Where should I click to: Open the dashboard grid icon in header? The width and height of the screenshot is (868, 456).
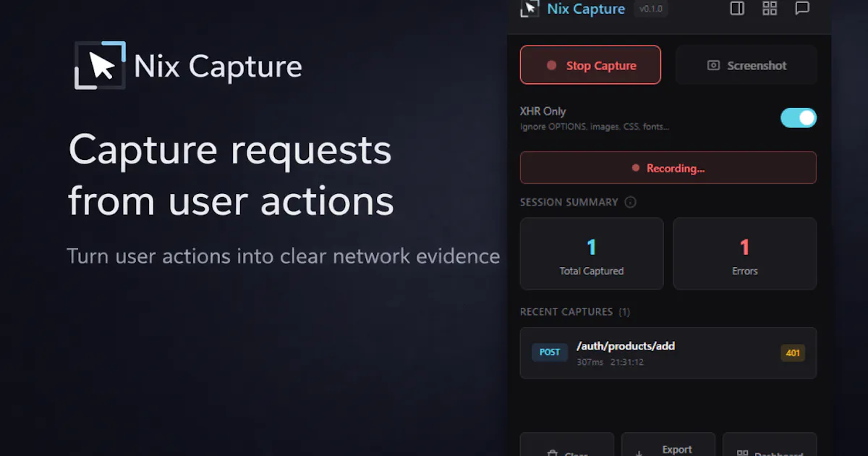coord(770,9)
